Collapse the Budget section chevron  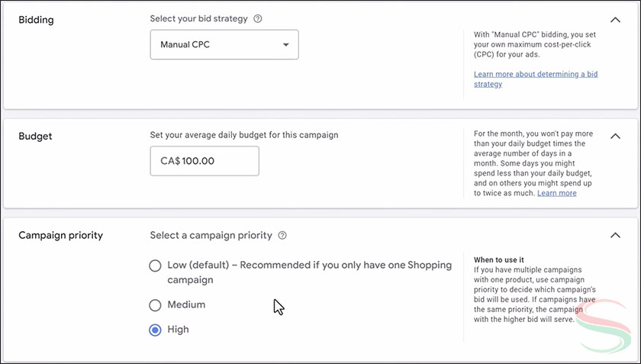point(615,137)
